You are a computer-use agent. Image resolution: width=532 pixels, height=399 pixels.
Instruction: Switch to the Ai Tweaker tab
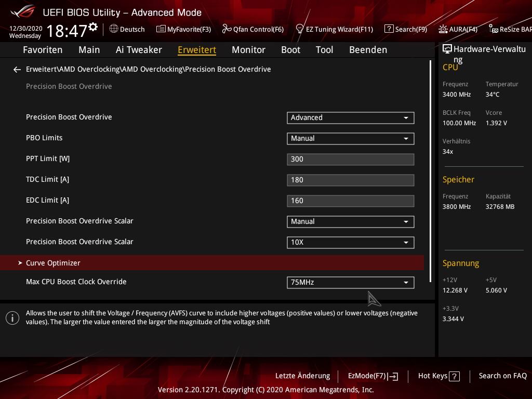[139, 50]
